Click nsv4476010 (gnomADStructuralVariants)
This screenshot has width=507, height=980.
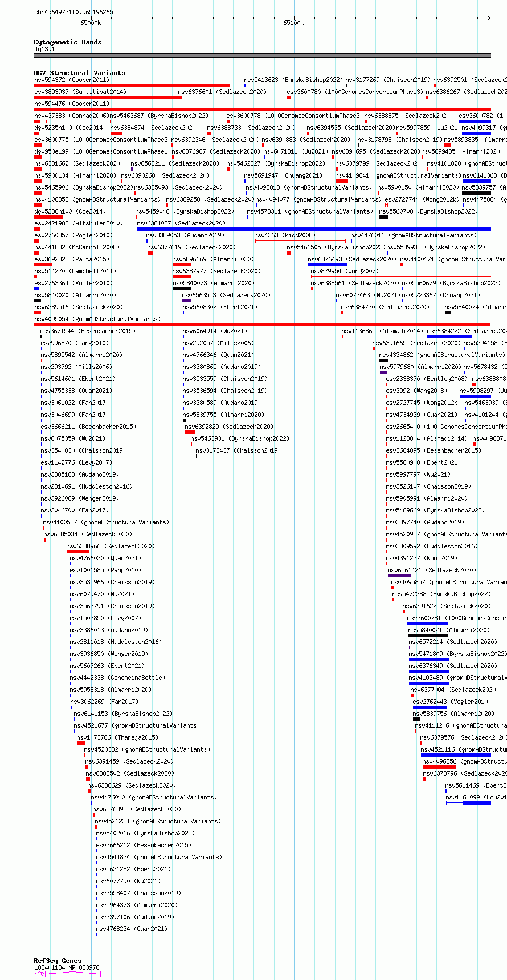154,798
